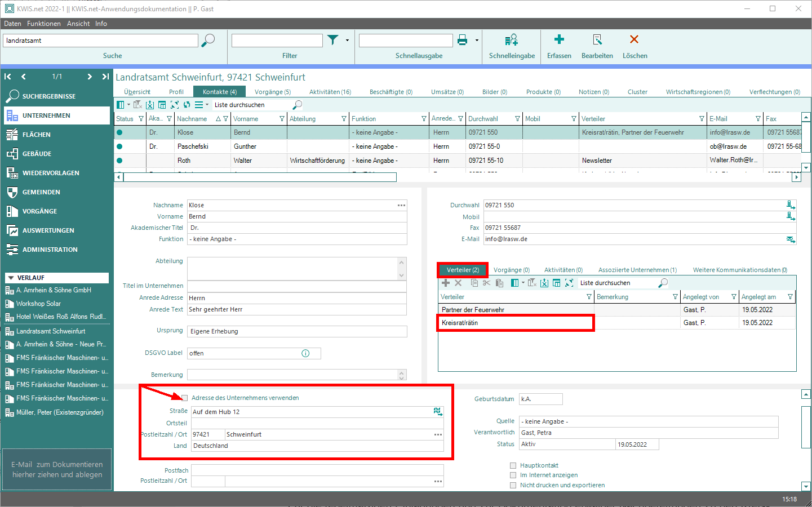812x507 pixels.
Task: Click into the Mobil input field
Action: point(634,217)
